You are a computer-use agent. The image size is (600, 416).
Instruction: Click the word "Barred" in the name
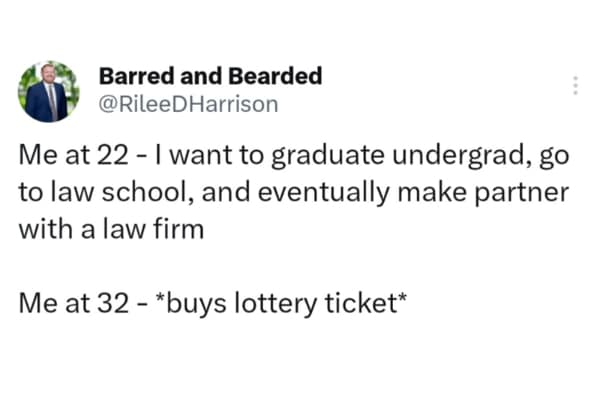(135, 76)
